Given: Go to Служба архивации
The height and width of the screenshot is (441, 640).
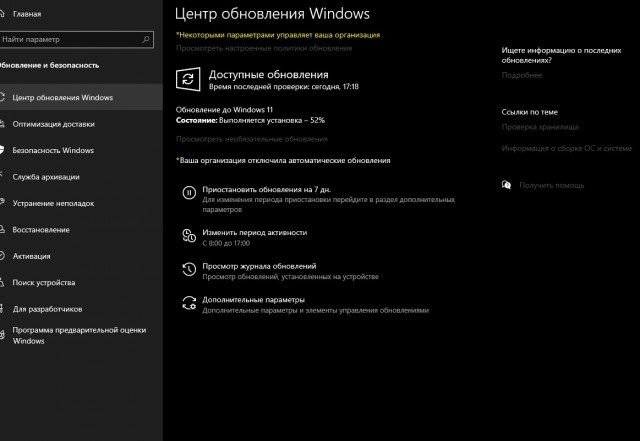Looking at the screenshot, I should pos(81,177).
